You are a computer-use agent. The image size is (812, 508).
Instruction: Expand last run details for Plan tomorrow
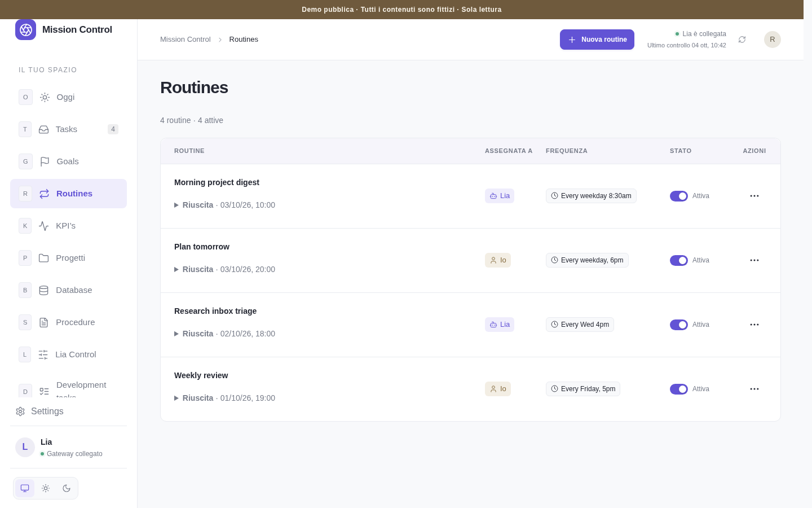224,269
